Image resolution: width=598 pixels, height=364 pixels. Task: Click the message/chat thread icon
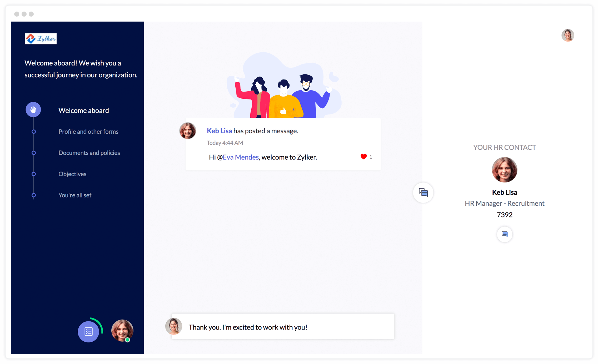[x=424, y=193]
